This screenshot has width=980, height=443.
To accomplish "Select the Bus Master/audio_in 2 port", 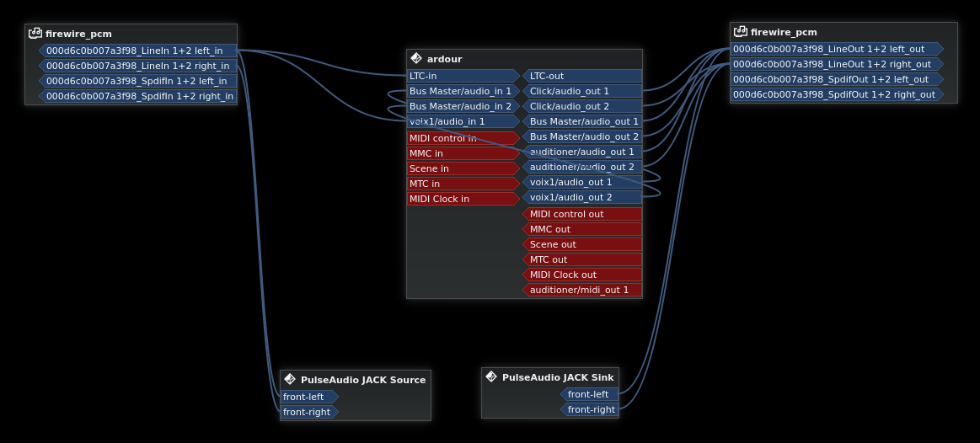I will coord(463,105).
